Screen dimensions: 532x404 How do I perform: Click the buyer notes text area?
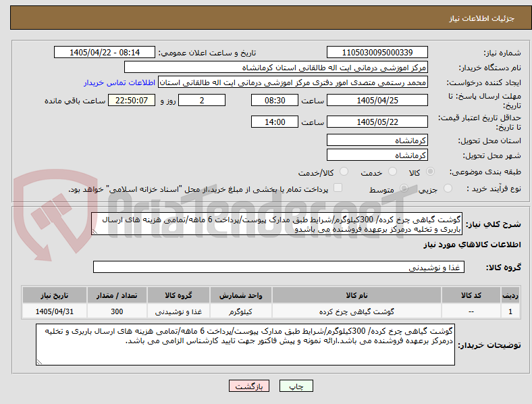click(245, 345)
